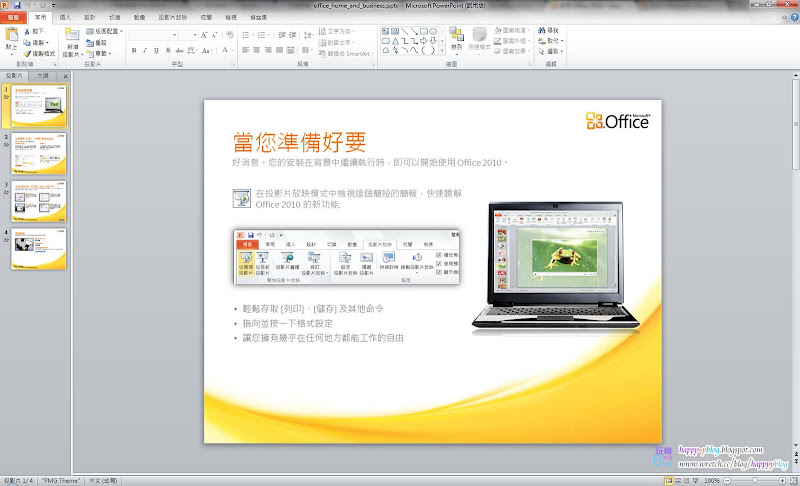Select the Format Painter (複製格式) brush
The height and width of the screenshot is (486, 800).
coord(27,54)
